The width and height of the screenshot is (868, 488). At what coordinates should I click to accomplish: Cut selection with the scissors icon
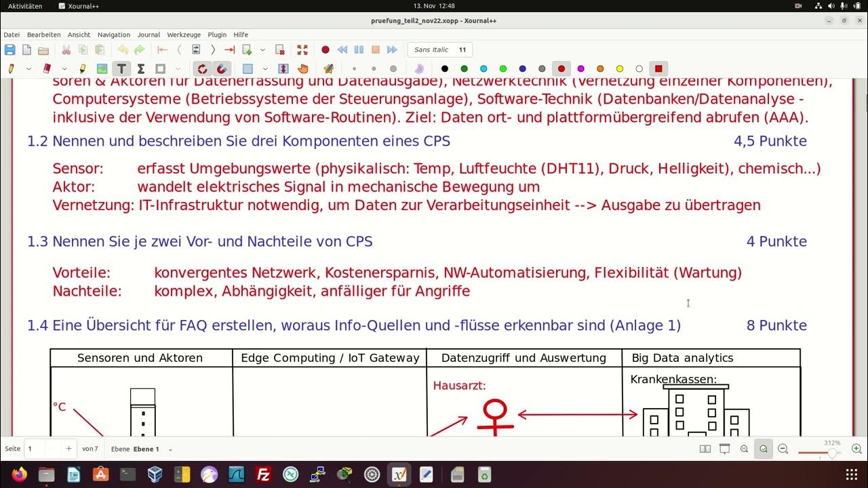(66, 49)
